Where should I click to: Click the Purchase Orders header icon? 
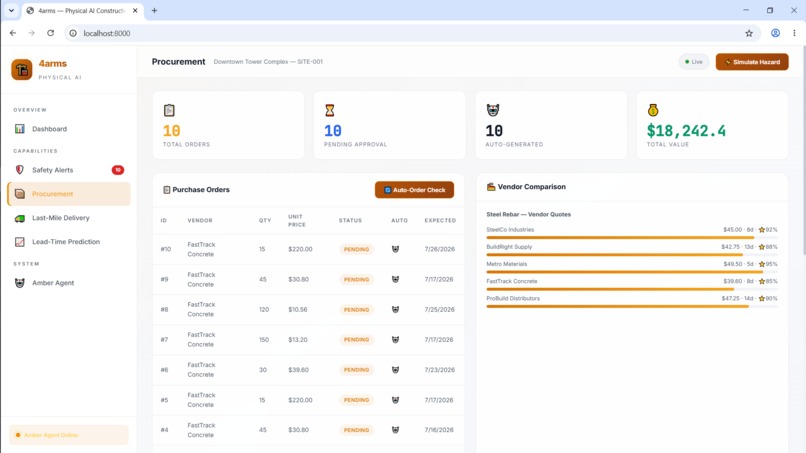click(x=167, y=190)
